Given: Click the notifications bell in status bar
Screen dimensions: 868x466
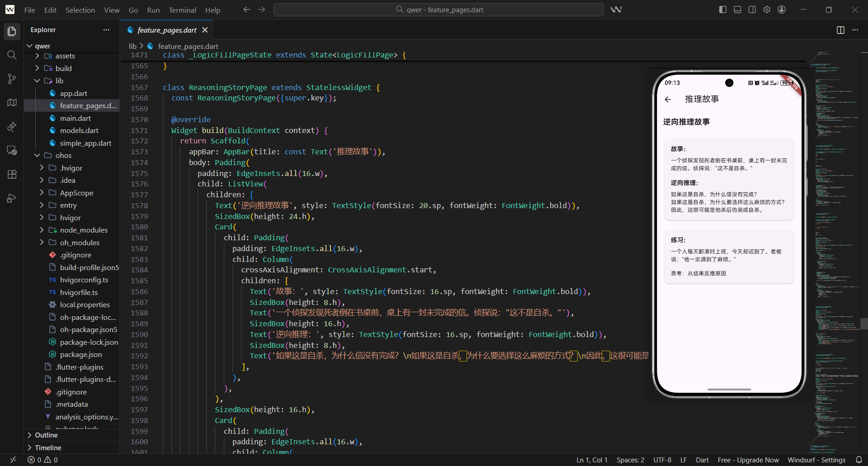Looking at the screenshot, I should [x=859, y=460].
